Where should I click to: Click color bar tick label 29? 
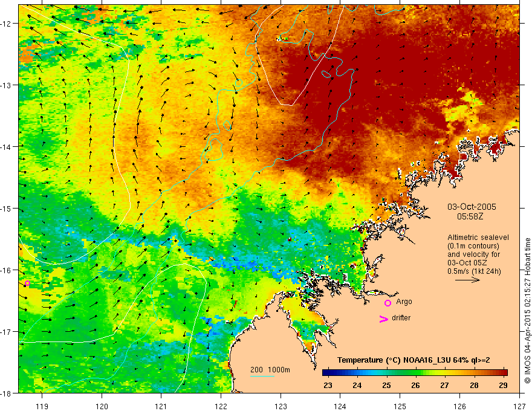[503, 385]
